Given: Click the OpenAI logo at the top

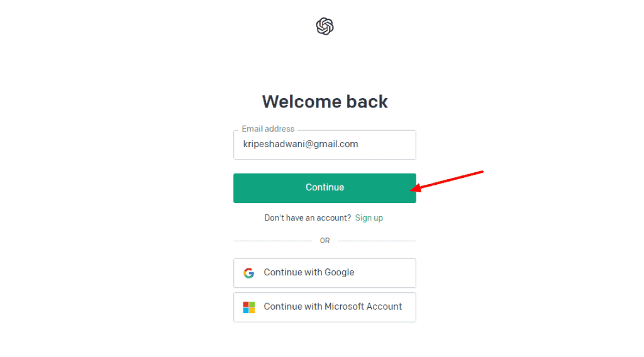Looking at the screenshot, I should coord(325,26).
